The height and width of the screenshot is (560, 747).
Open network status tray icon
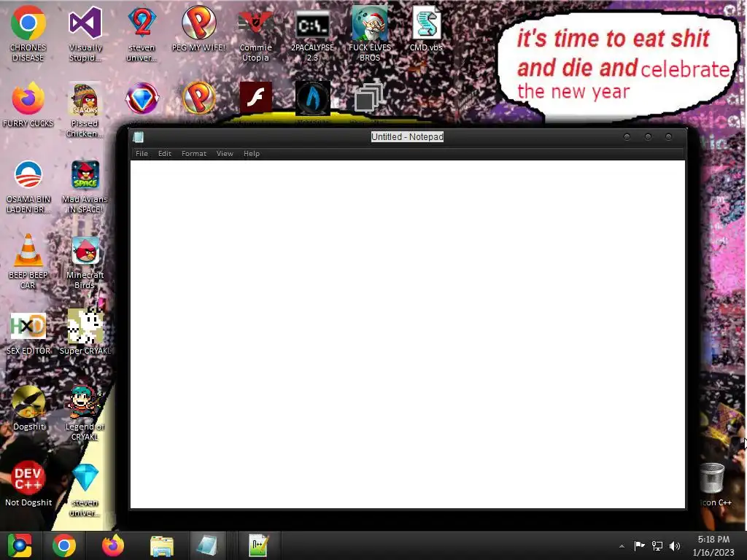coord(657,545)
